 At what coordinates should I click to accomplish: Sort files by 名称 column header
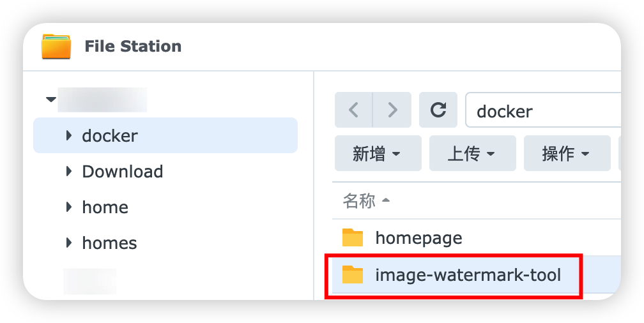tap(359, 201)
